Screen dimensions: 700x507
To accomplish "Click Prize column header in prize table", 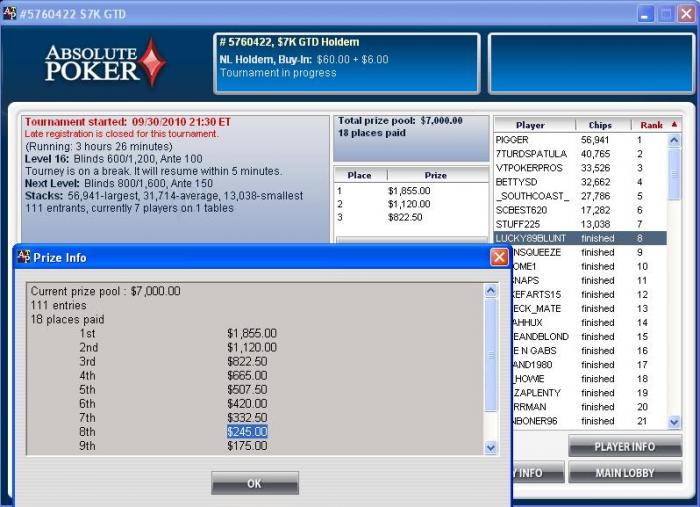I will (x=436, y=175).
